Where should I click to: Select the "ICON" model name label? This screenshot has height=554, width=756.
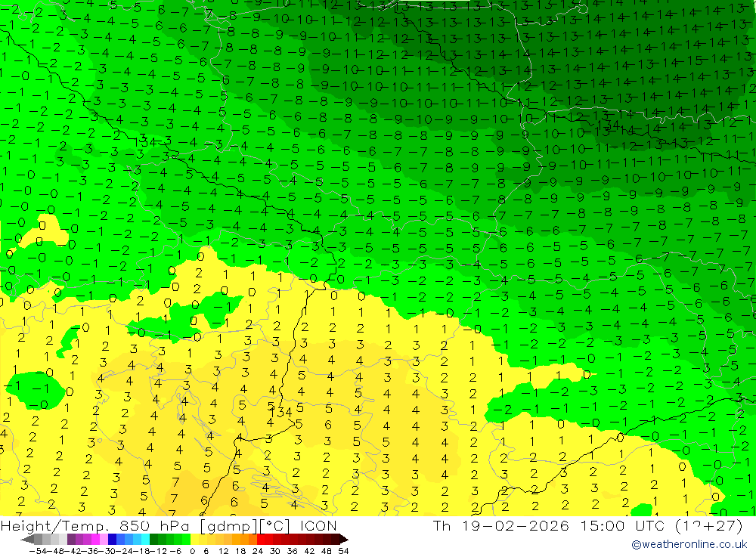click(x=318, y=525)
